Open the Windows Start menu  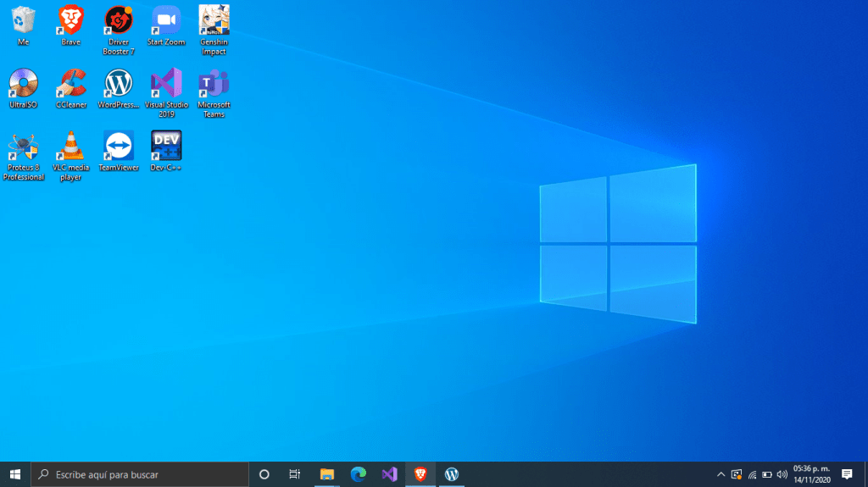coord(14,474)
